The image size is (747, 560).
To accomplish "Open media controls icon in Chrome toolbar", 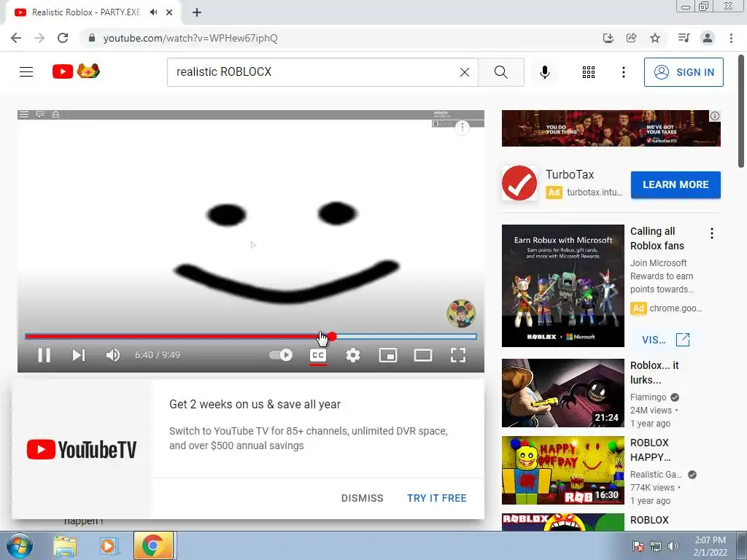I will pos(684,38).
